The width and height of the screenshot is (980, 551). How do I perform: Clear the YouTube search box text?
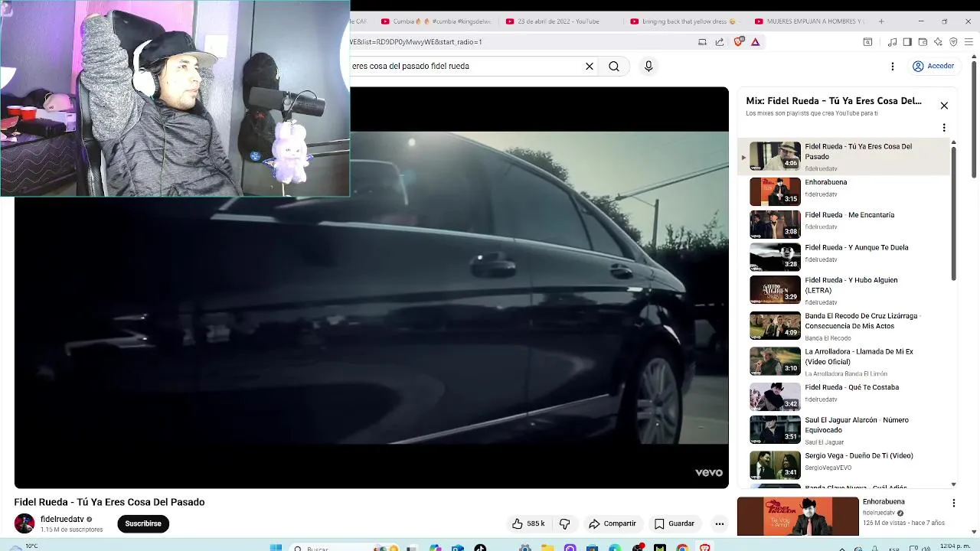[590, 67]
